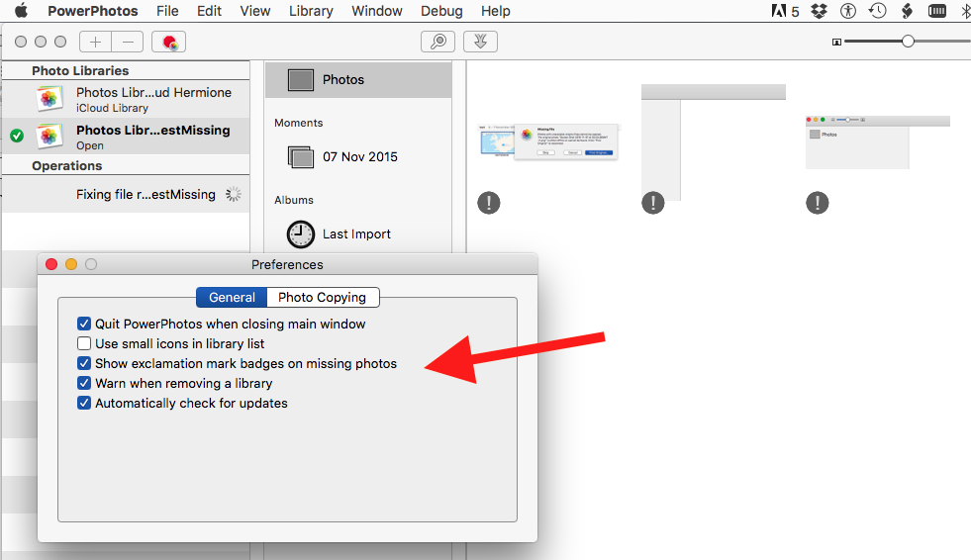This screenshot has width=971, height=560.
Task: Click the 07 Nov 2015 stack icon
Action: click(301, 157)
